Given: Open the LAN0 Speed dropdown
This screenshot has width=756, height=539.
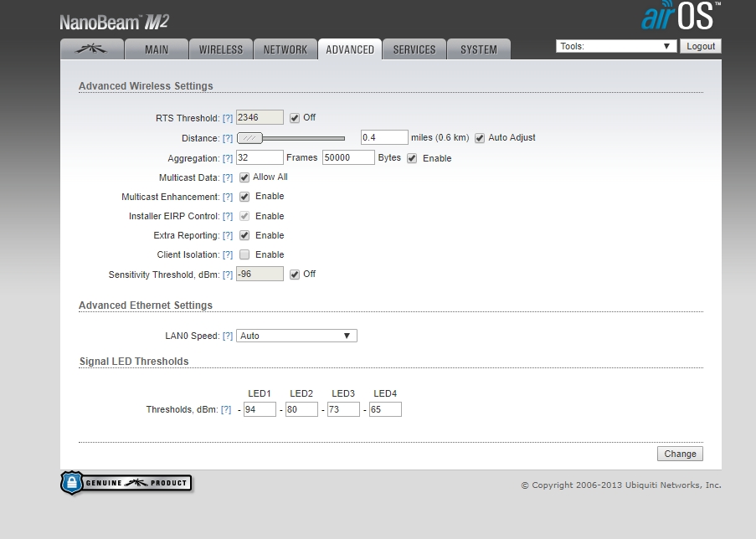Looking at the screenshot, I should pyautogui.click(x=296, y=336).
